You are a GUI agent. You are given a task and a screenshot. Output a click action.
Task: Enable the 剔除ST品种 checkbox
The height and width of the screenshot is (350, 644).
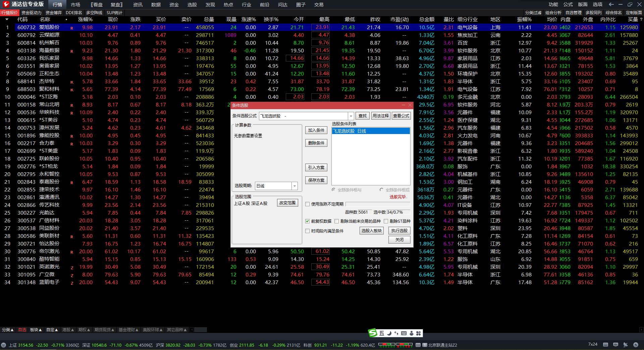[x=386, y=221]
